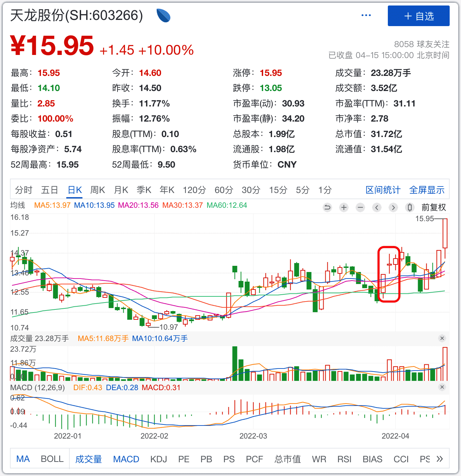Open 全屏显示 fullscreen view
Viewport: 461px width, 476px height.
(x=427, y=190)
